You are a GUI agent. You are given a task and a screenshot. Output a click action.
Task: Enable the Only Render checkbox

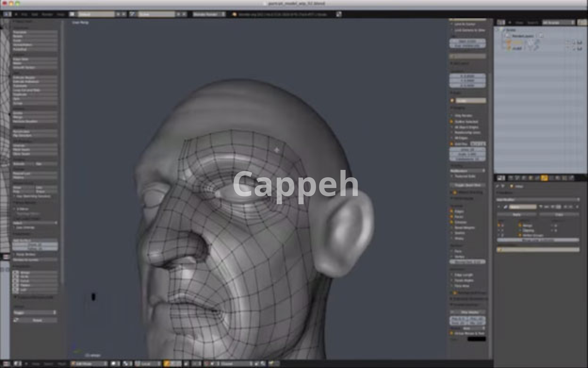point(452,116)
